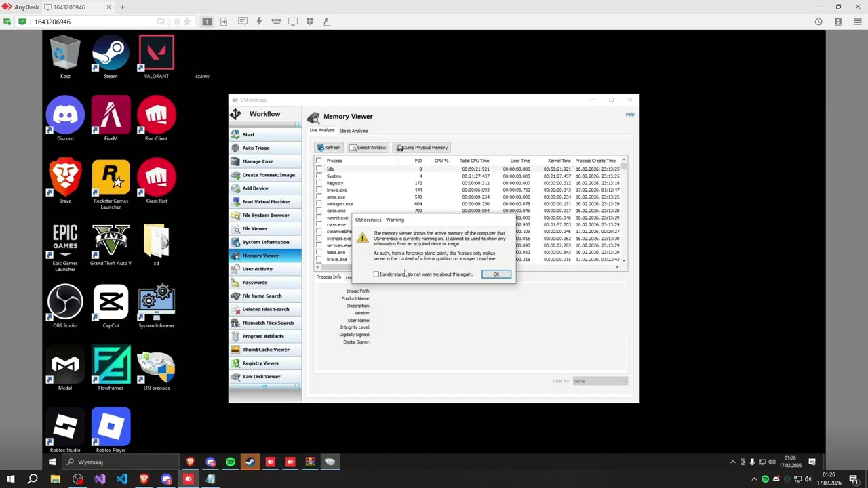868x488 pixels.
Task: Open File System Browser module
Action: [x=265, y=215]
